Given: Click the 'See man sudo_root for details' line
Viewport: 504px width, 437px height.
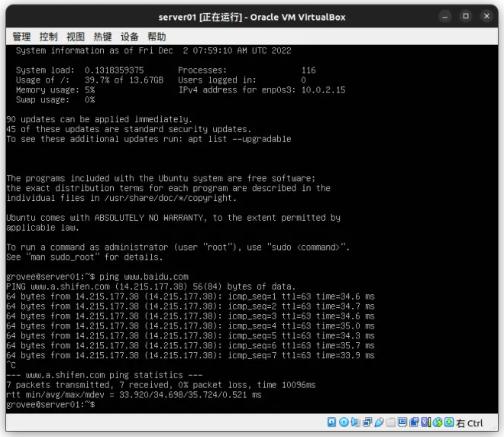Looking at the screenshot, I should point(85,257).
